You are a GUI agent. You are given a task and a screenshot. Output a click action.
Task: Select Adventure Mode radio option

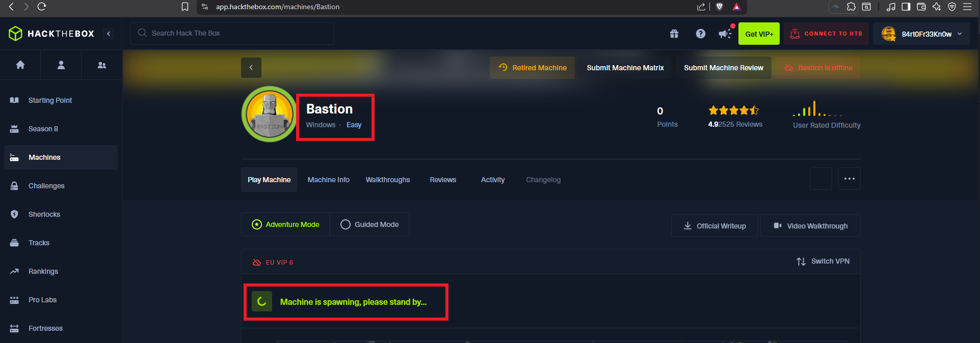pos(285,224)
